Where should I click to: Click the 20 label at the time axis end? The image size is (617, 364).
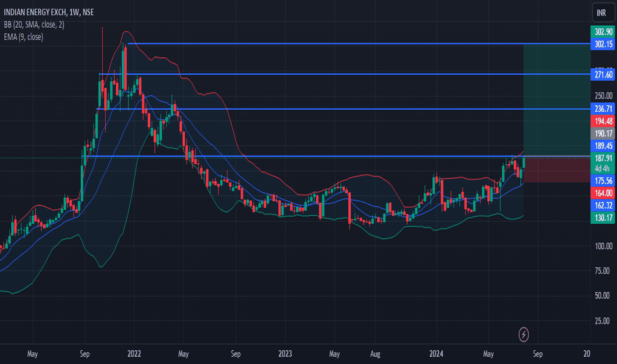pyautogui.click(x=587, y=354)
